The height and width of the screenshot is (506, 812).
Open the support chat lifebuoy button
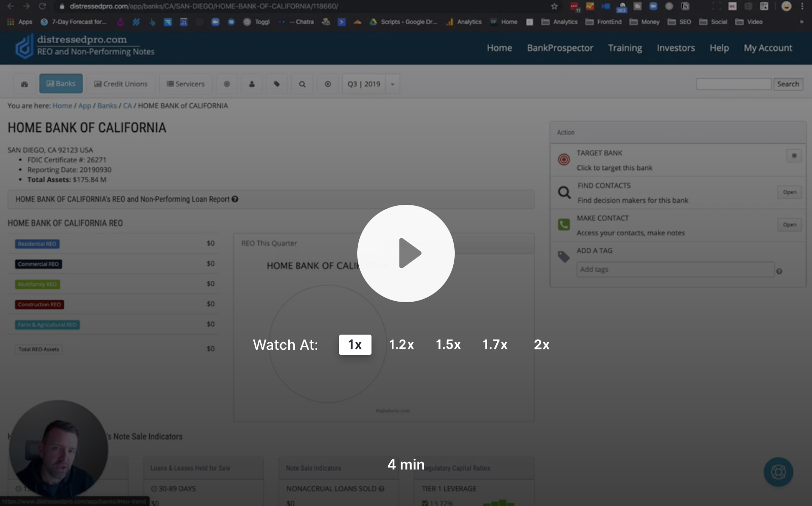779,472
